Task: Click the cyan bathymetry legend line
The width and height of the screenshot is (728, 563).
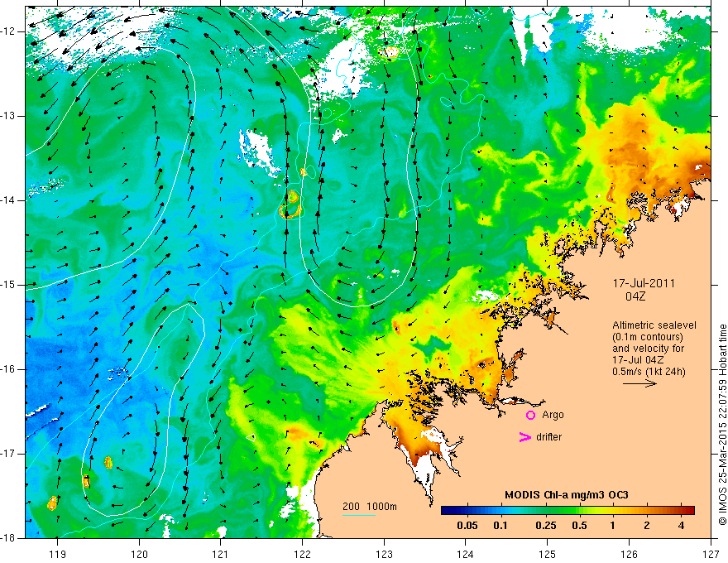Action: click(x=359, y=516)
